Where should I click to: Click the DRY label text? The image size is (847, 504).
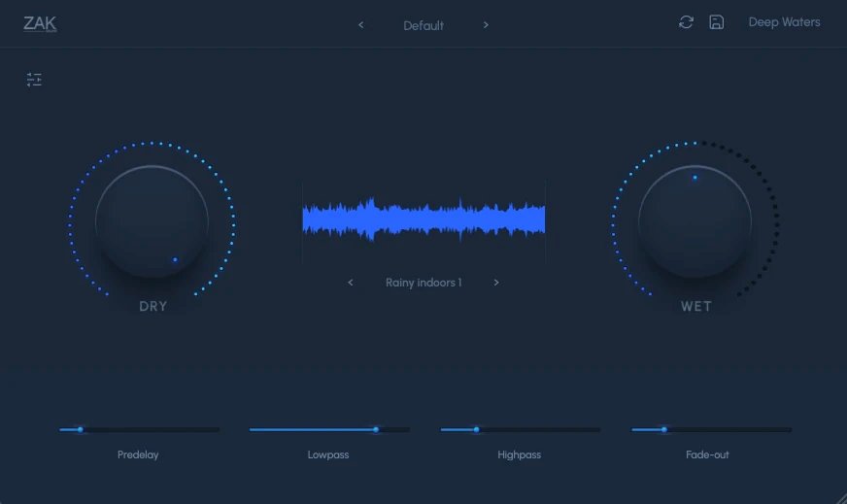tap(153, 306)
